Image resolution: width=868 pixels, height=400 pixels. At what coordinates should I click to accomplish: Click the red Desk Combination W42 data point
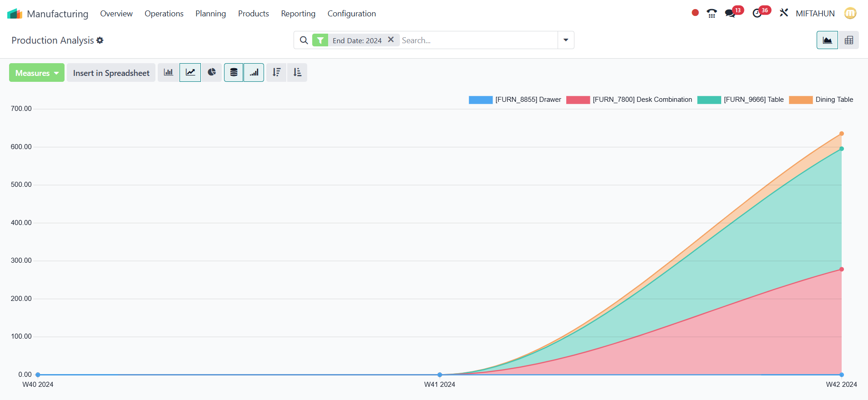842,270
